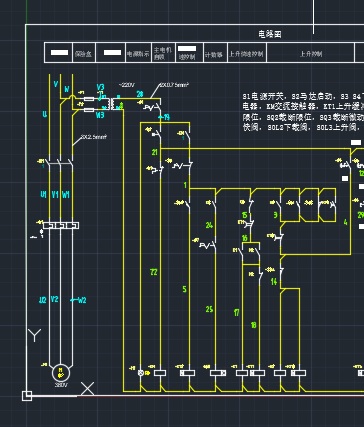
Task: Select the green wire number 18
Action: pos(253,325)
